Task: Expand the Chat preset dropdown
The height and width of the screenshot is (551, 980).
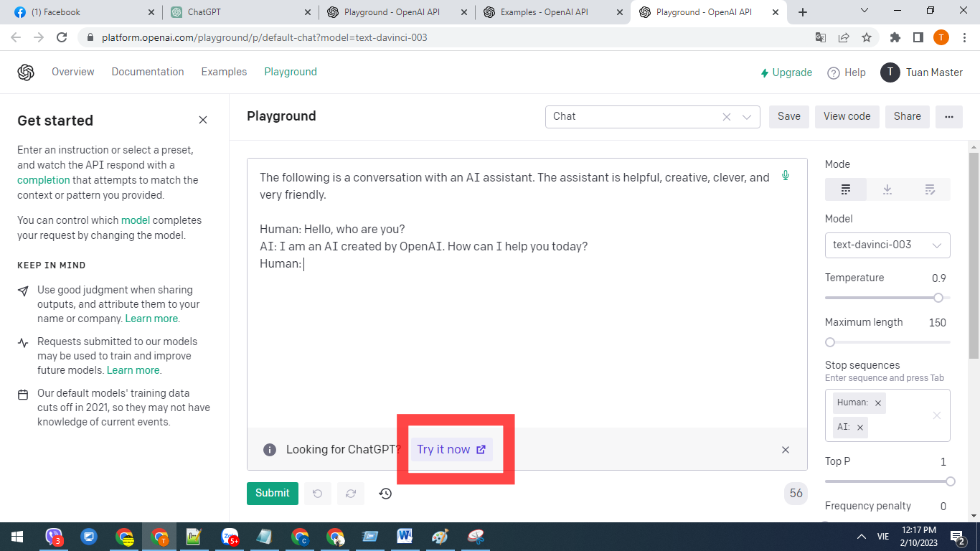Action: [x=747, y=117]
